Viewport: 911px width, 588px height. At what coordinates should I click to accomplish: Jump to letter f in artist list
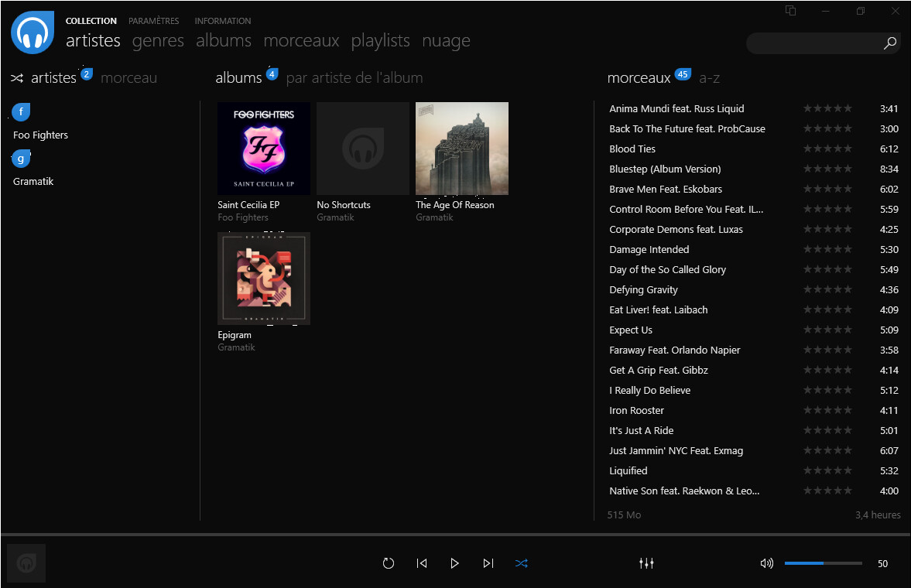(21, 111)
